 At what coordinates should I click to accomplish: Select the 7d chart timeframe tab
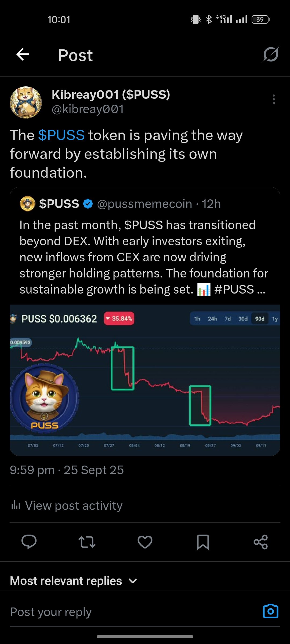coord(228,319)
